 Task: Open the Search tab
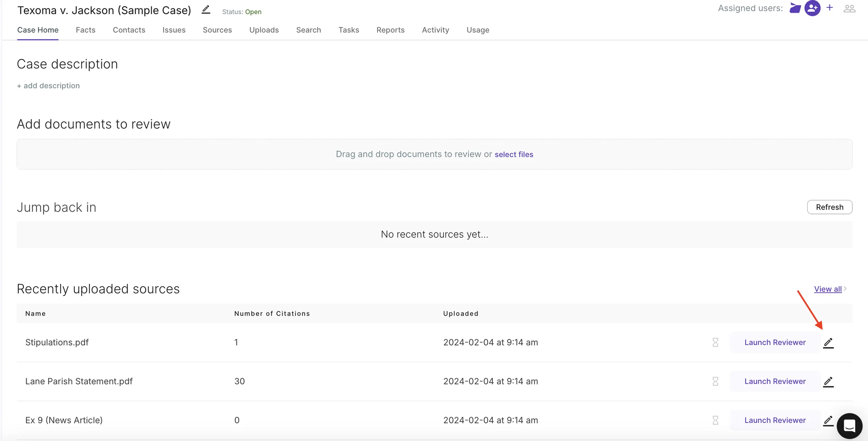[x=308, y=30]
